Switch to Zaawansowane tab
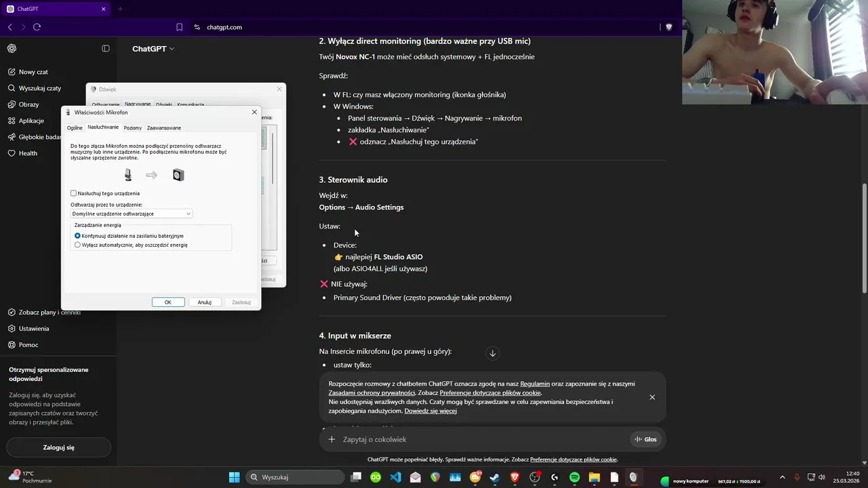Image resolution: width=868 pixels, height=488 pixels. click(x=164, y=127)
